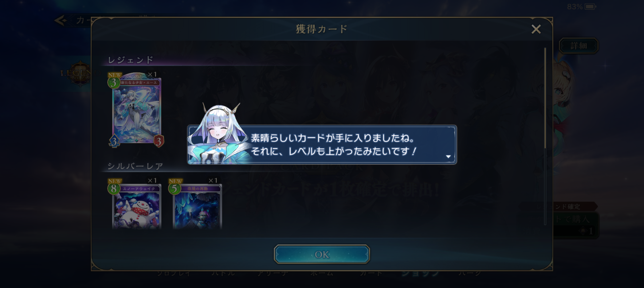Advance dialogue with the down triangle arrow
The width and height of the screenshot is (644, 288).
(448, 157)
